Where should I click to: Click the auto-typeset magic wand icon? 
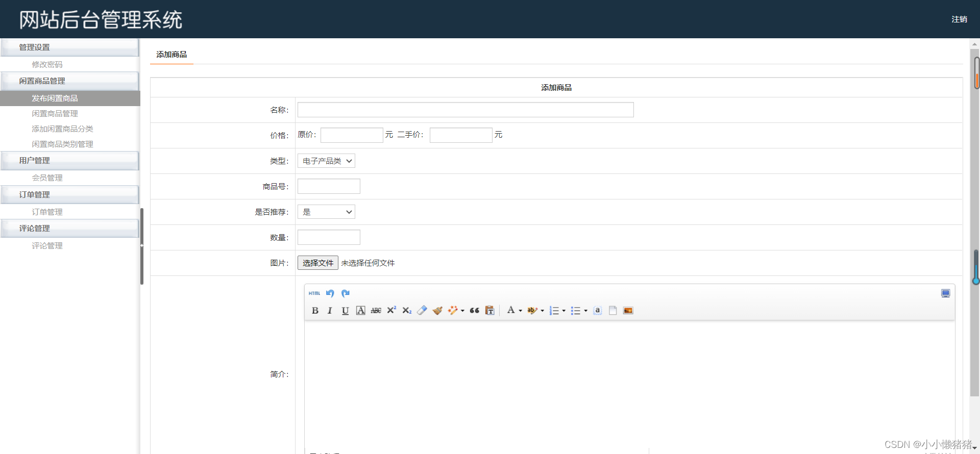453,311
